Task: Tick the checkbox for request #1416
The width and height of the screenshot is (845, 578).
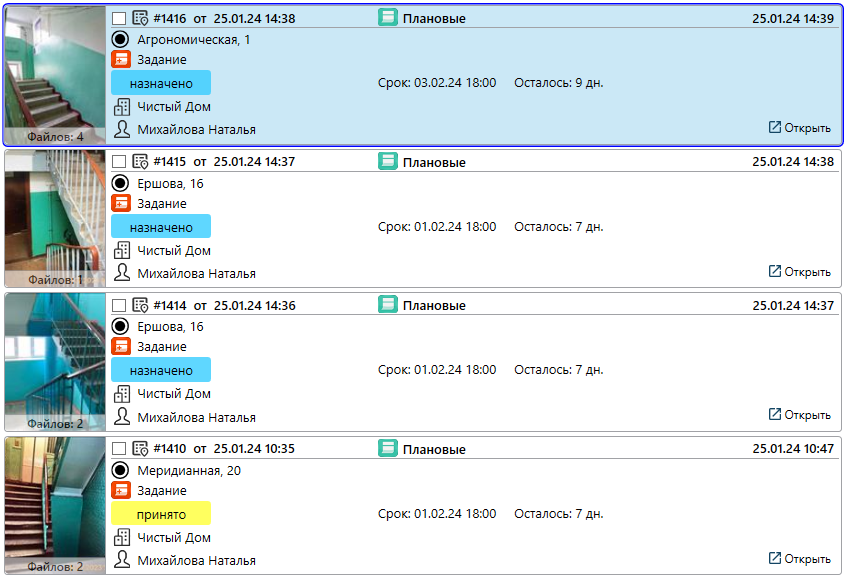Action: pos(119,18)
